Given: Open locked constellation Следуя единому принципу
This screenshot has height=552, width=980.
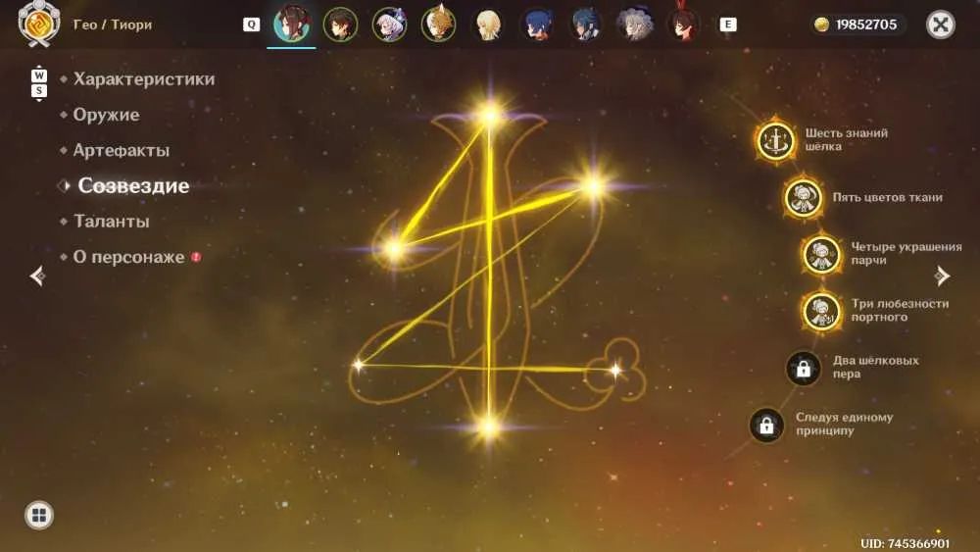Looking at the screenshot, I should (766, 426).
